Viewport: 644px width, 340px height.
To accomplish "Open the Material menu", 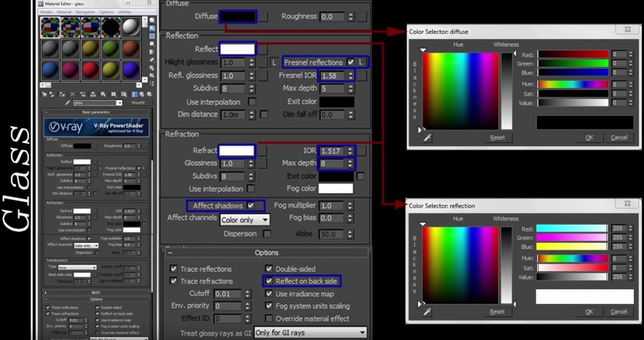I will pos(64,12).
